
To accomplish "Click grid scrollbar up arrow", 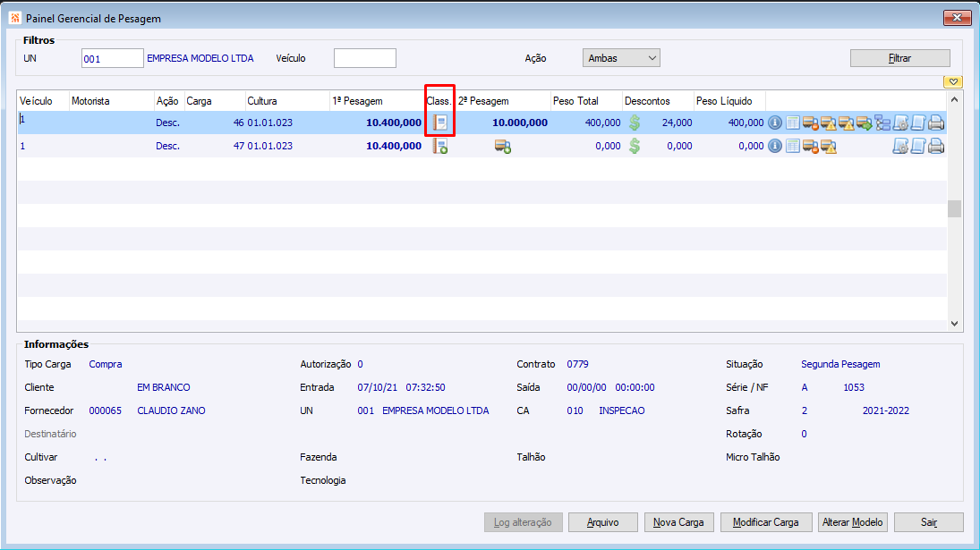I will [x=954, y=100].
